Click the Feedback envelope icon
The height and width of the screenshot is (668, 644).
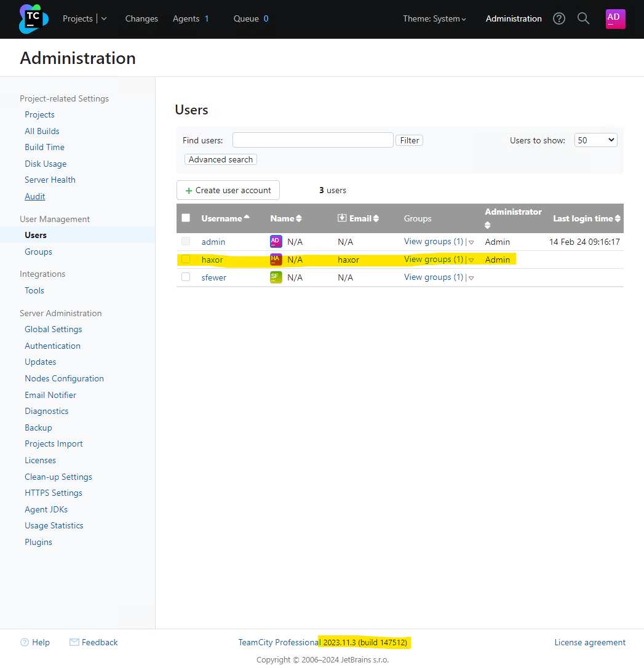pos(74,642)
